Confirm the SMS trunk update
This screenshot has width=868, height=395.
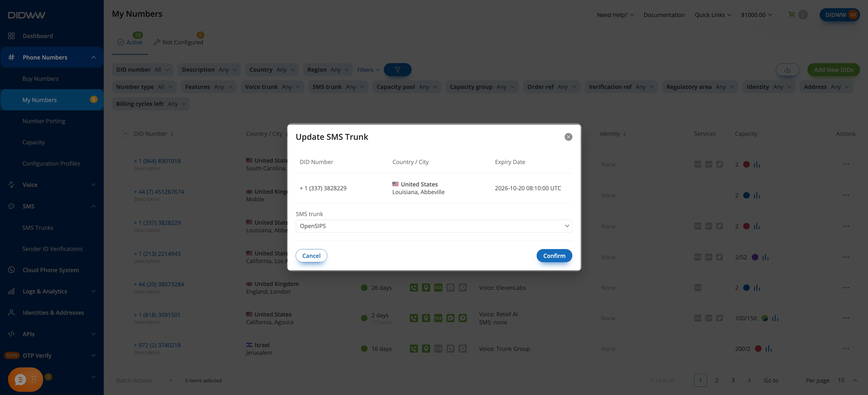coord(554,256)
